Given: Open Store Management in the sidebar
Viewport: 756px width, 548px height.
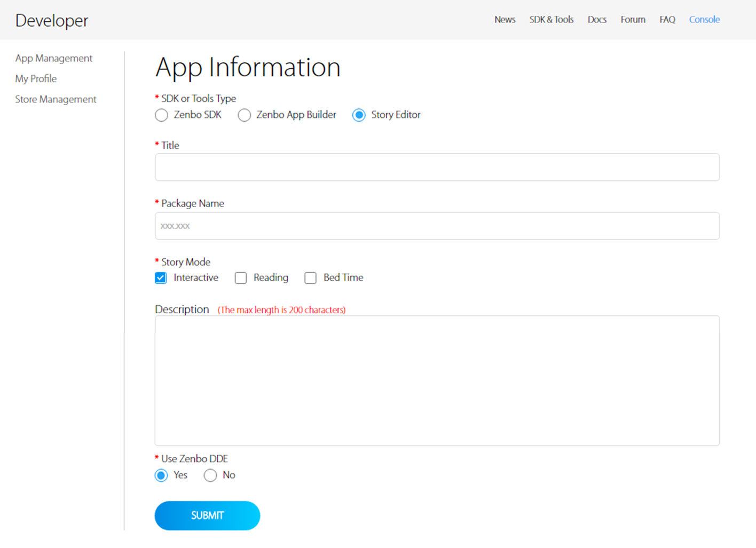Looking at the screenshot, I should [x=56, y=99].
